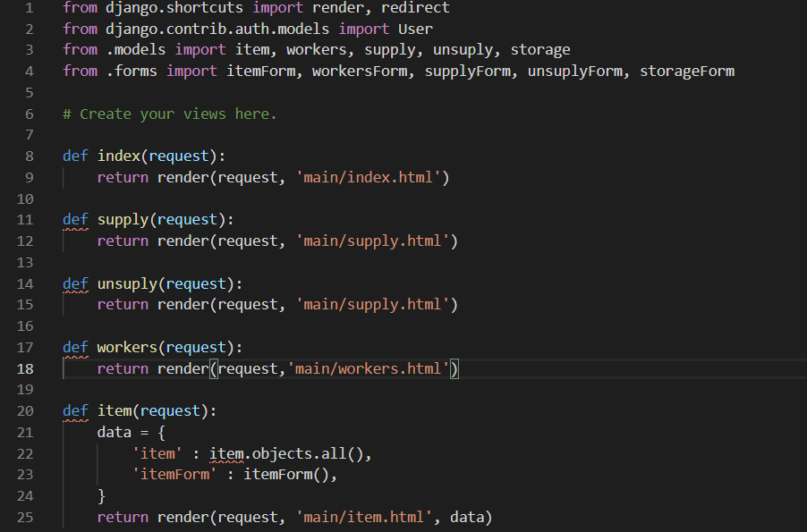This screenshot has height=532, width=807.
Task: Place cursor on 'django.shortcuts' module name
Action: pyautogui.click(x=174, y=8)
